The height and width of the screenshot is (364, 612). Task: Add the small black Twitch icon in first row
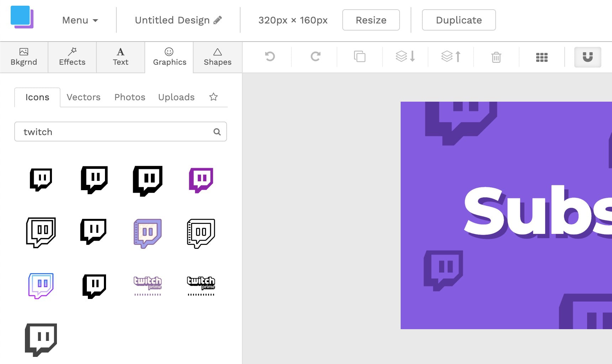[41, 180]
